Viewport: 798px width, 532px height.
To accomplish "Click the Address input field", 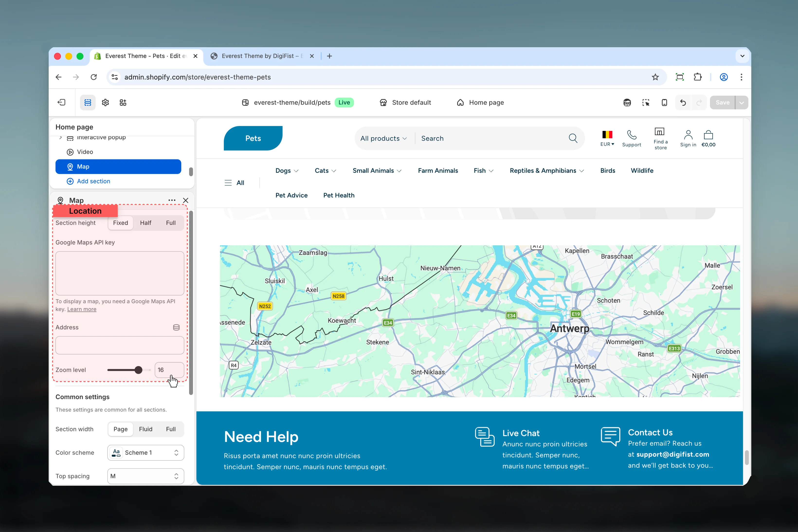I will coord(120,345).
